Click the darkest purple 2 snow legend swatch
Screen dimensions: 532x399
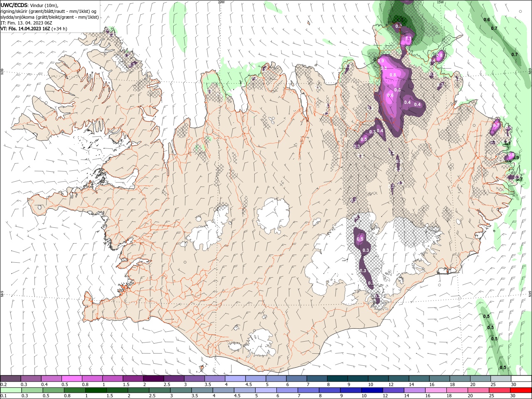click(x=153, y=379)
